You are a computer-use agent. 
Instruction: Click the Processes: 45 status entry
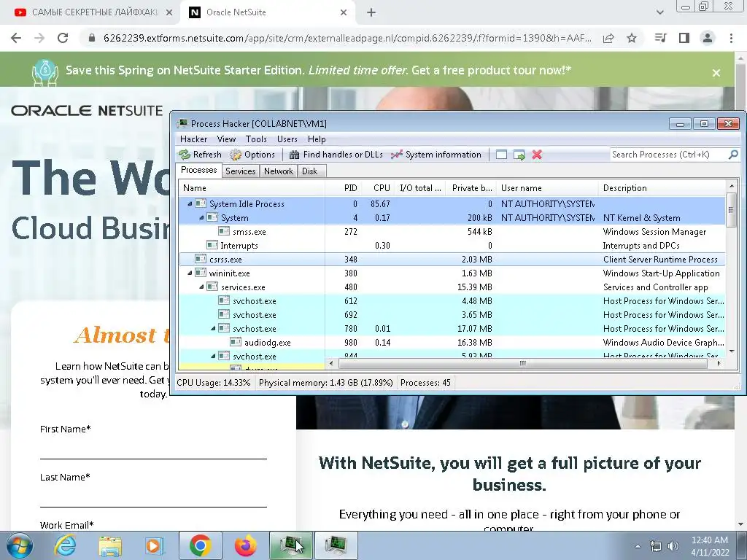click(x=425, y=383)
